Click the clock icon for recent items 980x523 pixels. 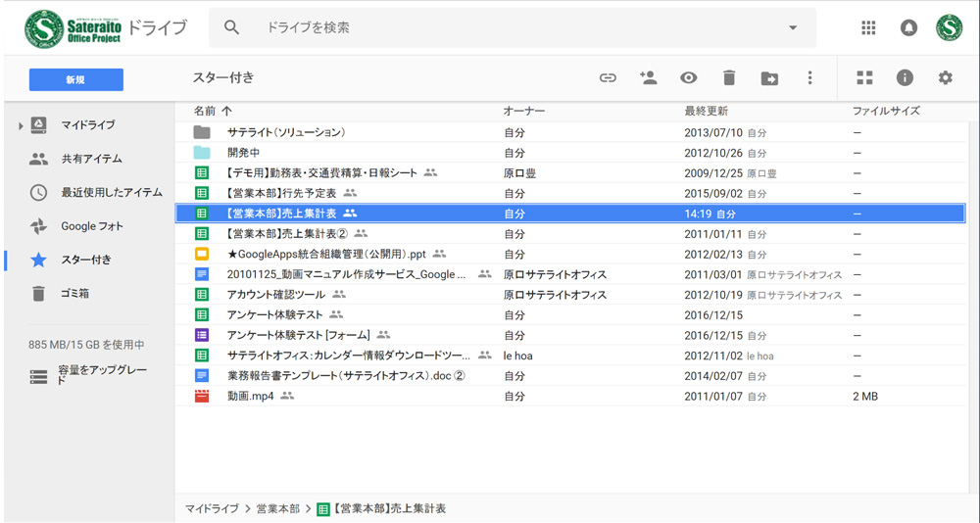pos(38,193)
